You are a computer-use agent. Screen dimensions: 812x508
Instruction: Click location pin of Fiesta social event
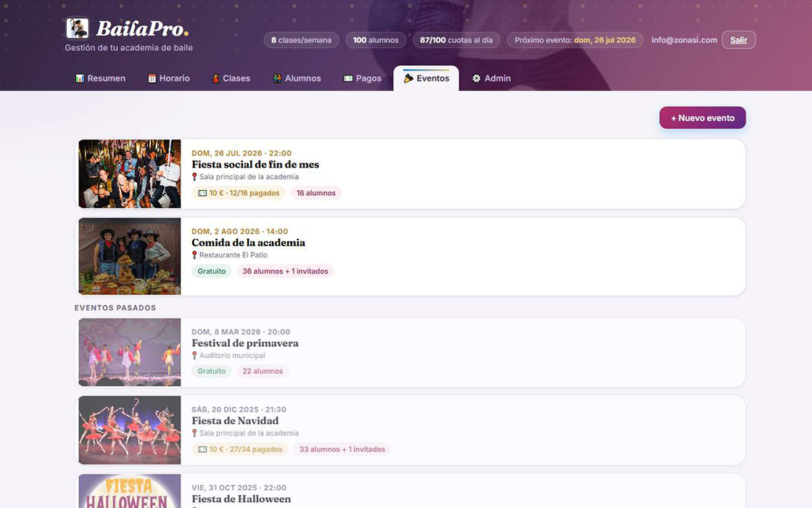(195, 177)
